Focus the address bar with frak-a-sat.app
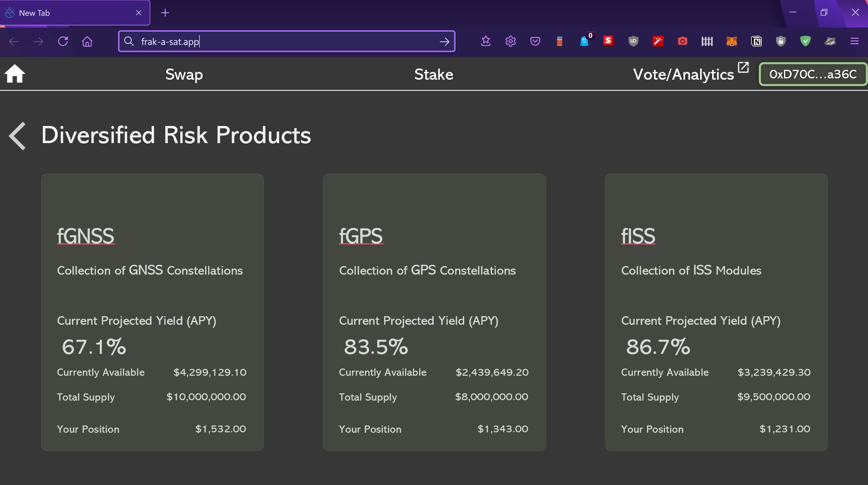This screenshot has height=485, width=868. click(287, 41)
